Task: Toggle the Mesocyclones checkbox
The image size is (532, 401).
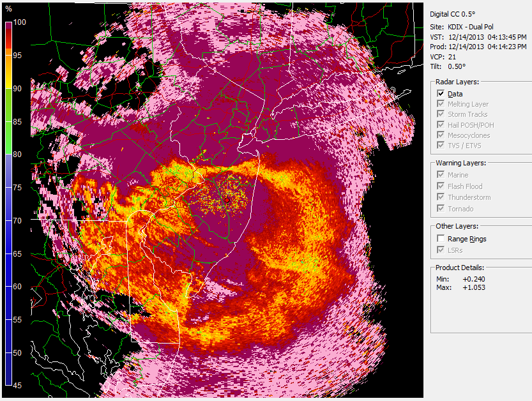Action: [x=441, y=135]
